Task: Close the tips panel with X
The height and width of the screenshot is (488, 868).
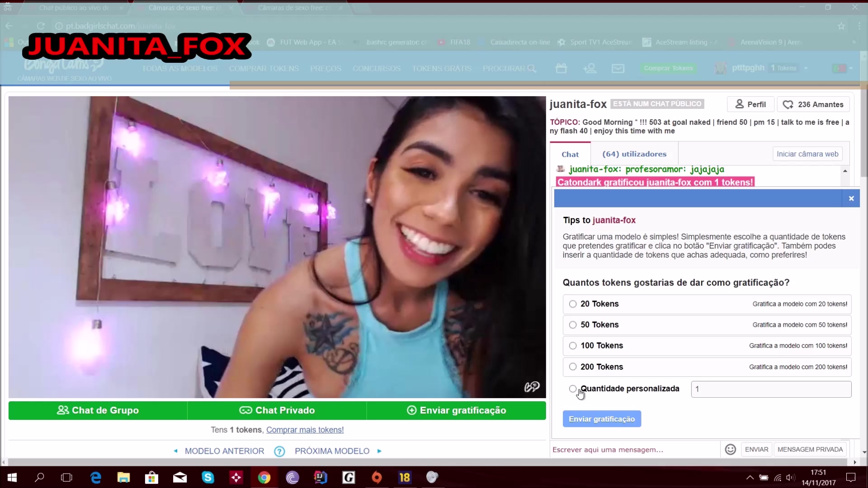Action: tap(851, 198)
